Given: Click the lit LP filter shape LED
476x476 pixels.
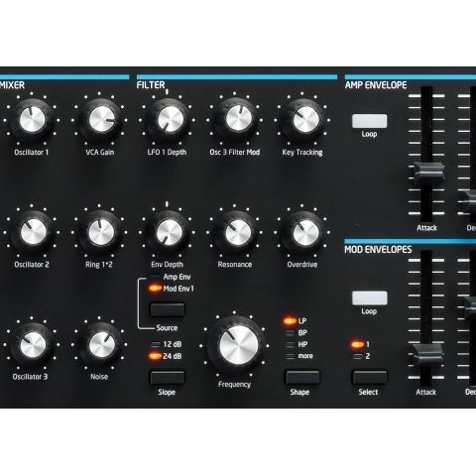Looking at the screenshot, I should click(x=290, y=321).
